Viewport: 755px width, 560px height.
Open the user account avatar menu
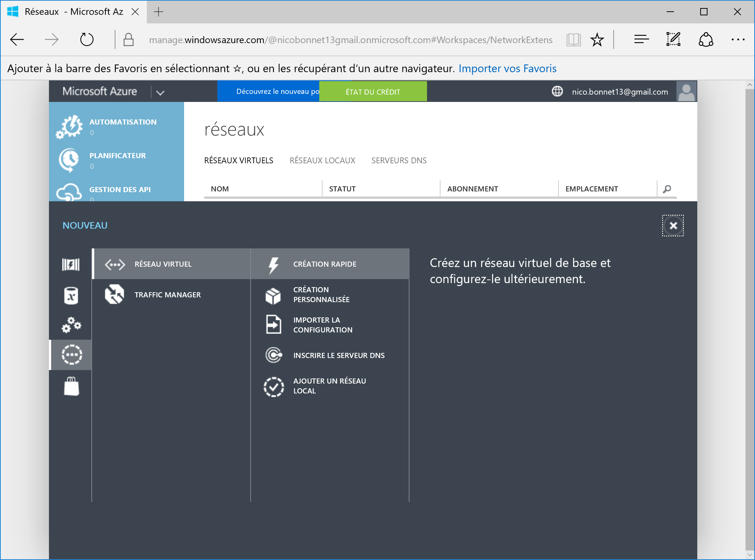(x=686, y=91)
